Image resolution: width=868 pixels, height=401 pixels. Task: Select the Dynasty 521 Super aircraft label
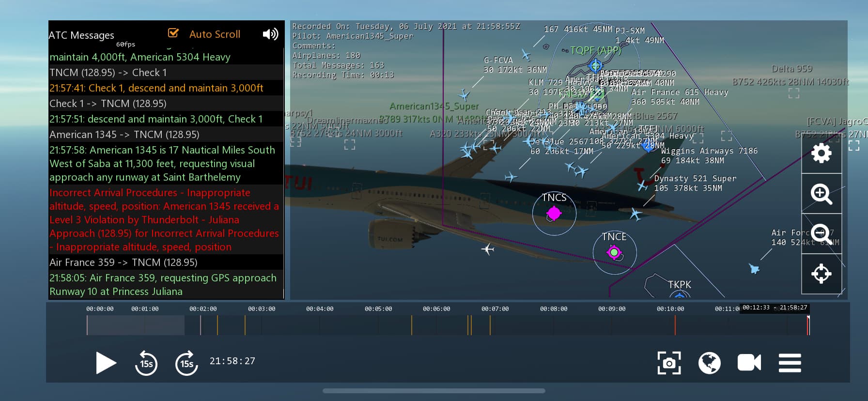tap(695, 183)
